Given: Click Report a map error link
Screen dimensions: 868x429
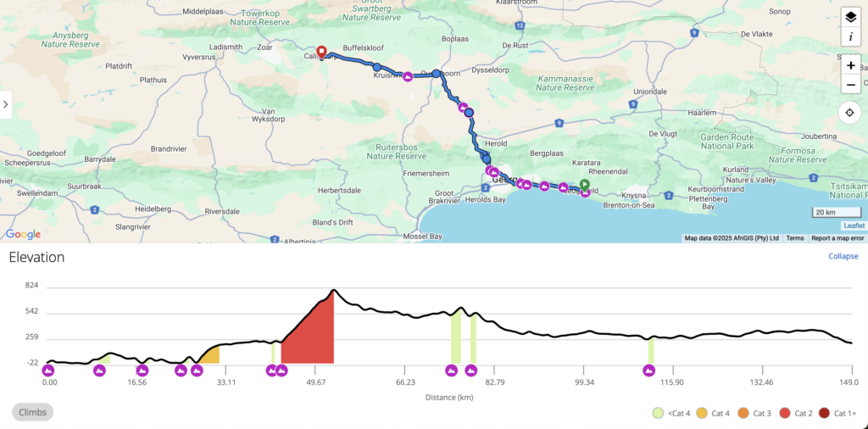Looking at the screenshot, I should pyautogui.click(x=837, y=238).
